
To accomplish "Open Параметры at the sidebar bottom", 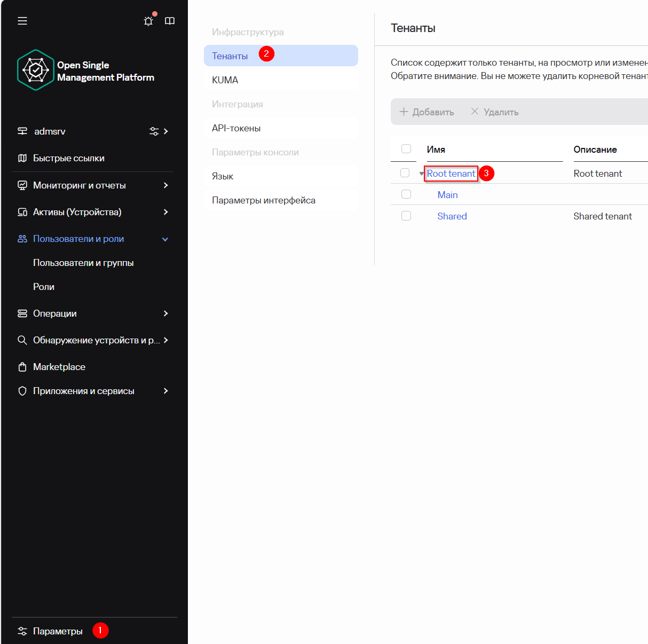I will 58,631.
